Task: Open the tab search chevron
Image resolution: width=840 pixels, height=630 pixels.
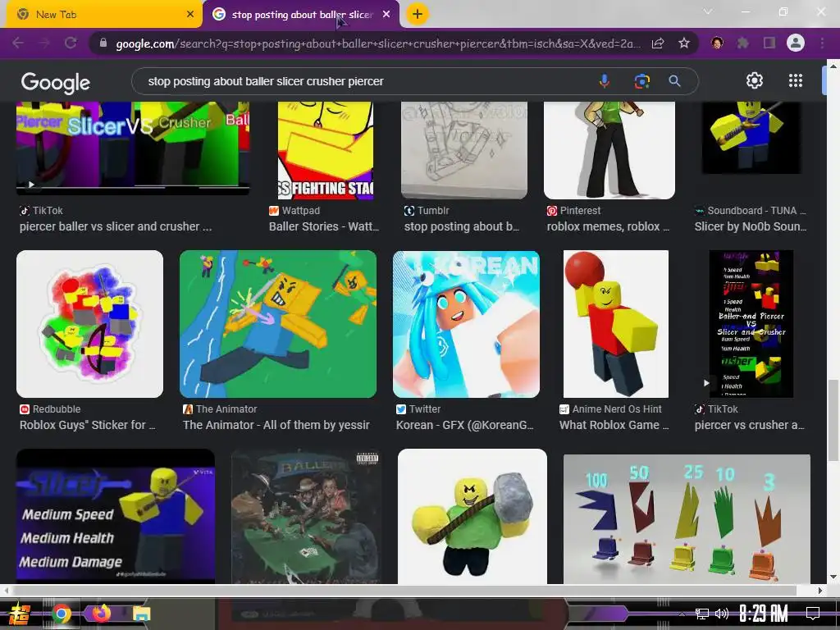Action: click(708, 11)
